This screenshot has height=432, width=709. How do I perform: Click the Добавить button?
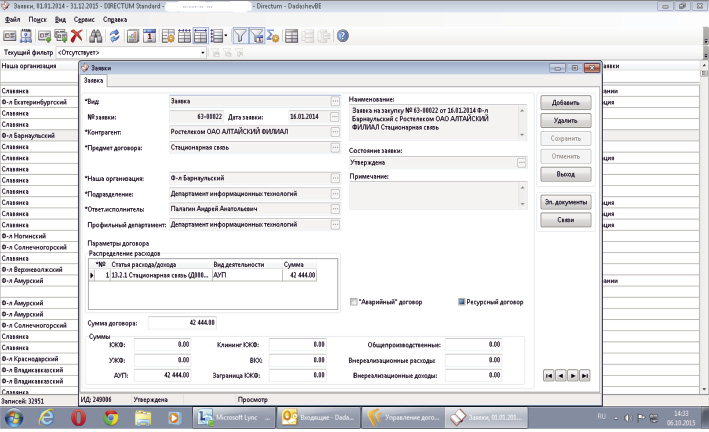(x=566, y=103)
